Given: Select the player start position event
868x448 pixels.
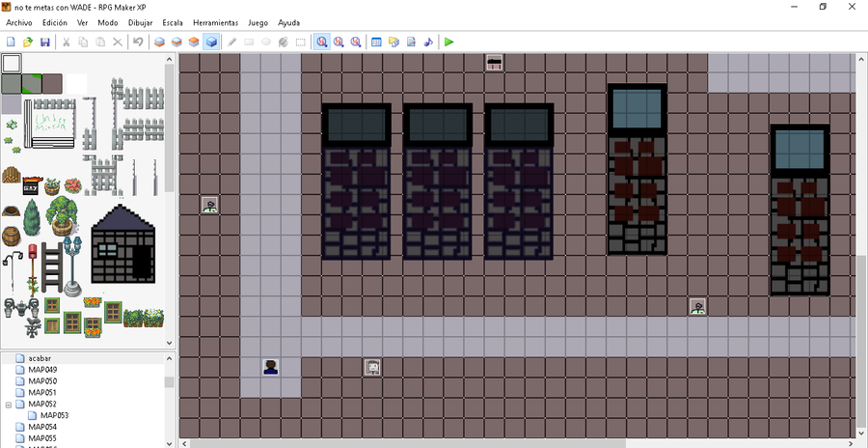Looking at the screenshot, I should tap(271, 367).
